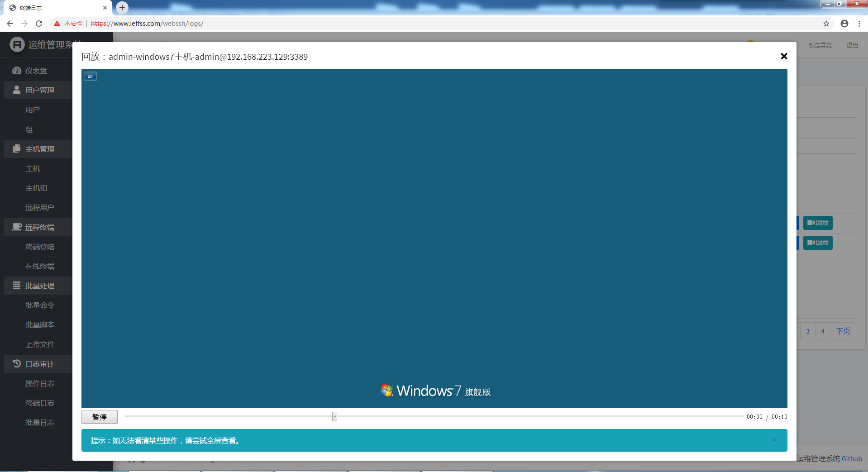This screenshot has height=472, width=868.
Task: Click the 00:03 elapsed time readout
Action: point(754,417)
